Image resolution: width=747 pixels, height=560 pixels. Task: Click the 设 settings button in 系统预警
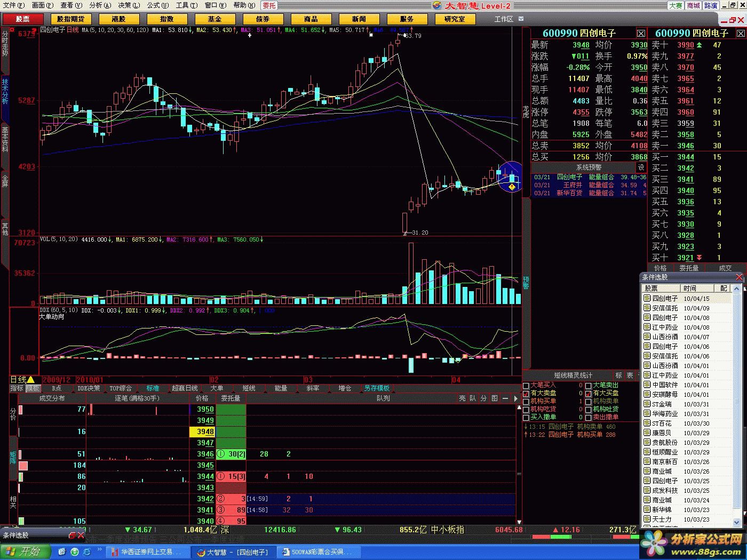coord(641,167)
